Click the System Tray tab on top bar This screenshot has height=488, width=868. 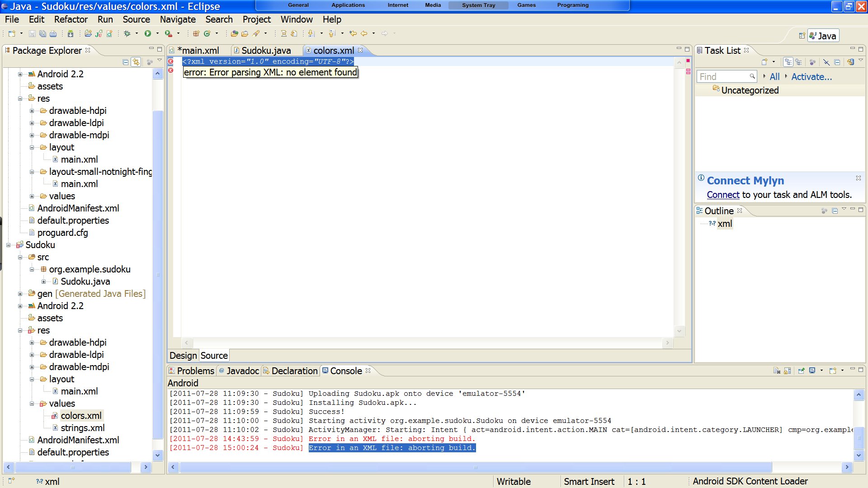pos(478,5)
